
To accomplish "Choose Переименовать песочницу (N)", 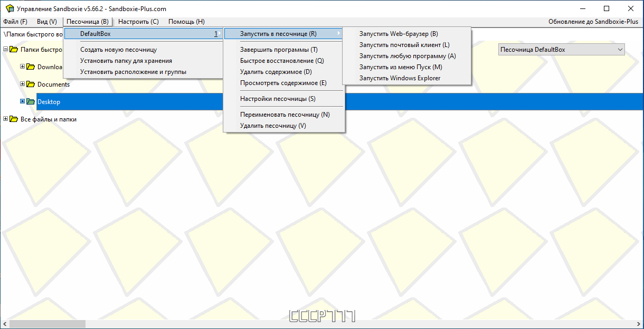I will pos(284,115).
